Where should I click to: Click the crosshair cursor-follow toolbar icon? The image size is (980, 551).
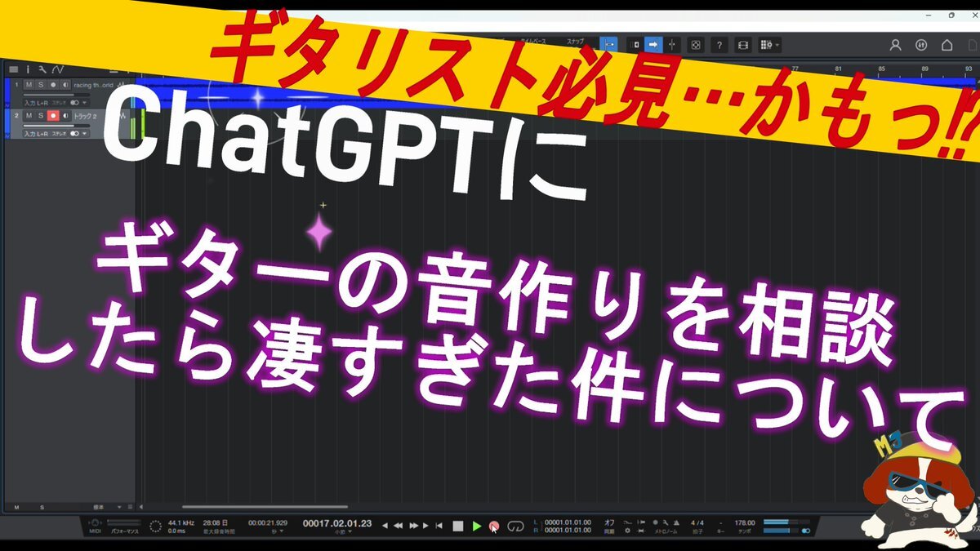point(672,45)
